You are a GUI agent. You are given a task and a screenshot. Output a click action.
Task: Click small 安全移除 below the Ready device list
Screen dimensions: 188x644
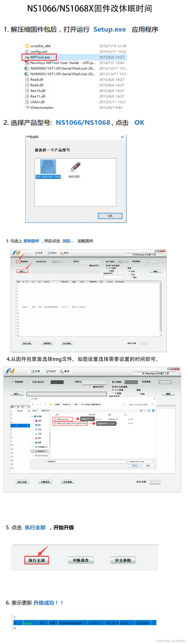pyautogui.click(x=67, y=343)
